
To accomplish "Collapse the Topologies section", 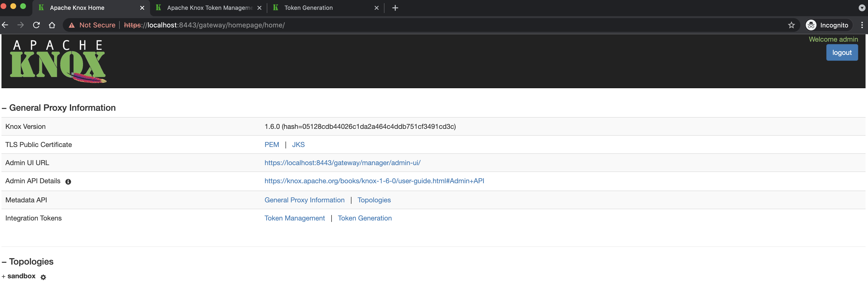I will click(x=4, y=262).
